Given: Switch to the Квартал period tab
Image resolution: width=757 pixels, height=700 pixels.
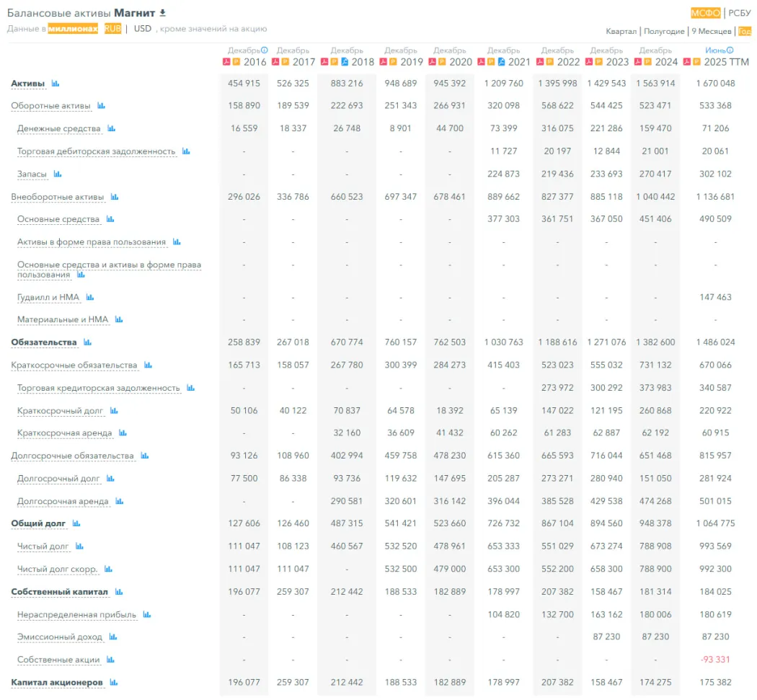Looking at the screenshot, I should pos(621,32).
